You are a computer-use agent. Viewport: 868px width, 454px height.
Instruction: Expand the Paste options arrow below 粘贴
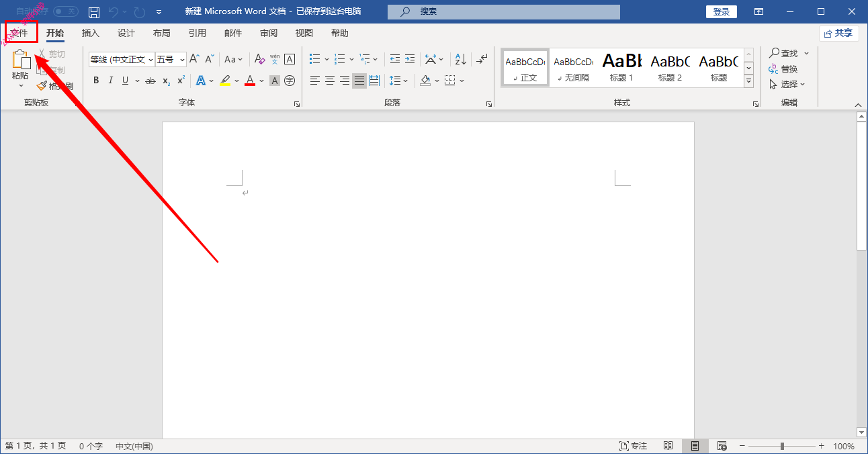click(x=20, y=85)
